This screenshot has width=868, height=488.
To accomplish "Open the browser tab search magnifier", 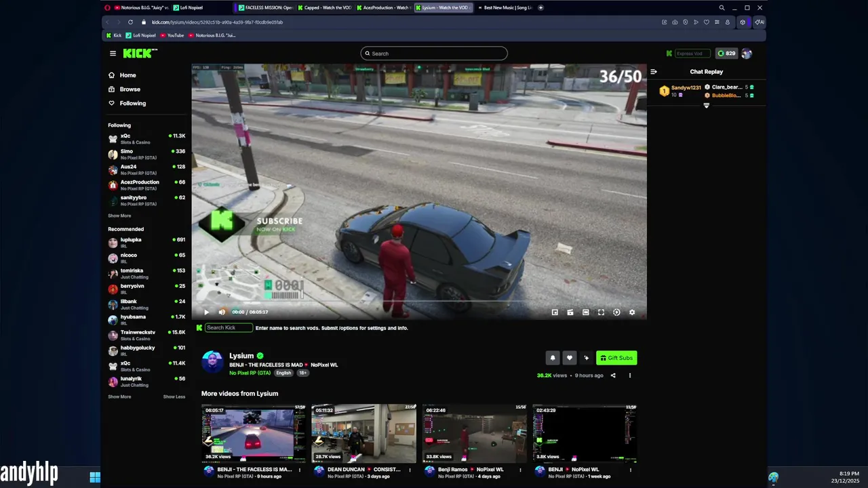I will tap(722, 7).
